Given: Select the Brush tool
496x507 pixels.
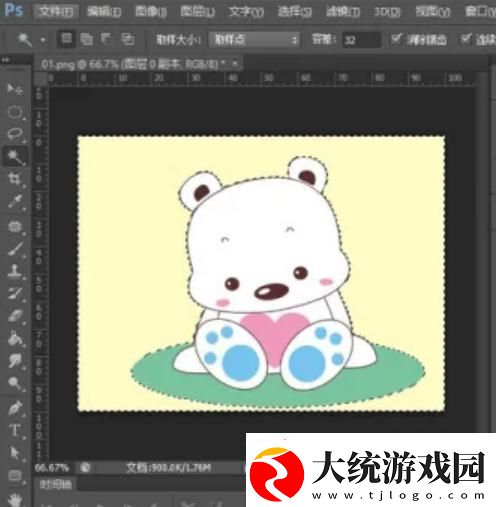Looking at the screenshot, I should click(15, 248).
